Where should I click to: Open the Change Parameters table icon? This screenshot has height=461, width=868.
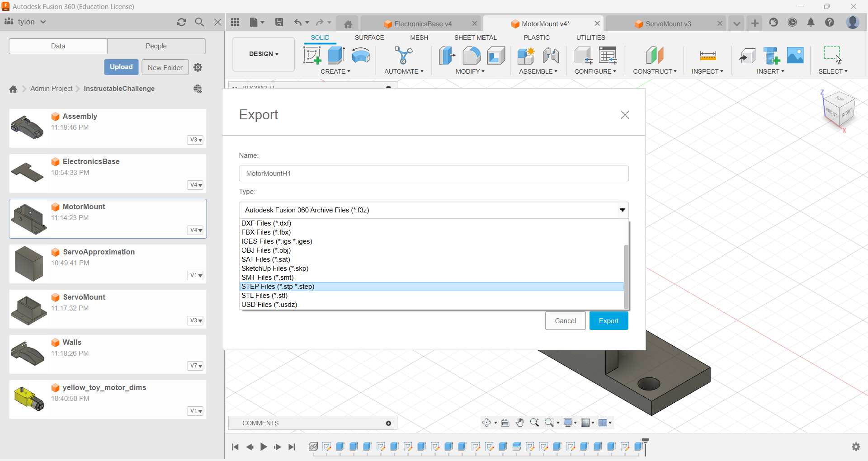point(608,56)
